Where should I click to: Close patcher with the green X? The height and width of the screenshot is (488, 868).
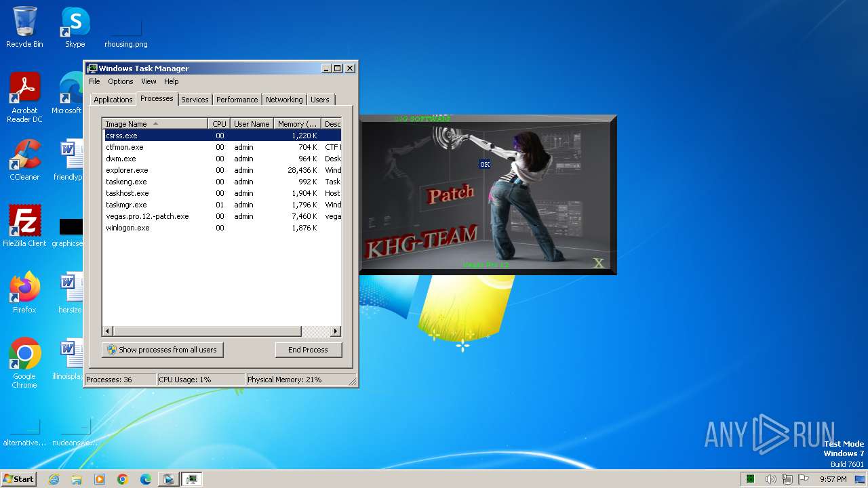tap(599, 263)
